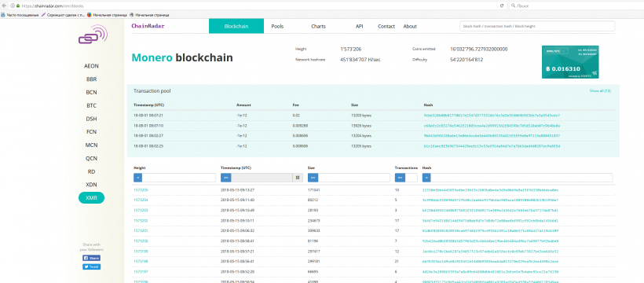The height and width of the screenshot is (283, 644).
Task: Select BBR in the coin sidebar
Action: (91, 79)
